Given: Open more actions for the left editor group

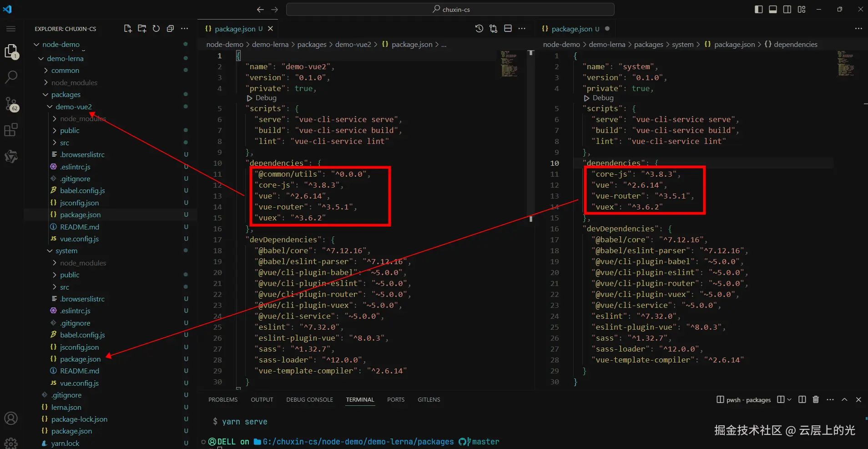Looking at the screenshot, I should [522, 29].
